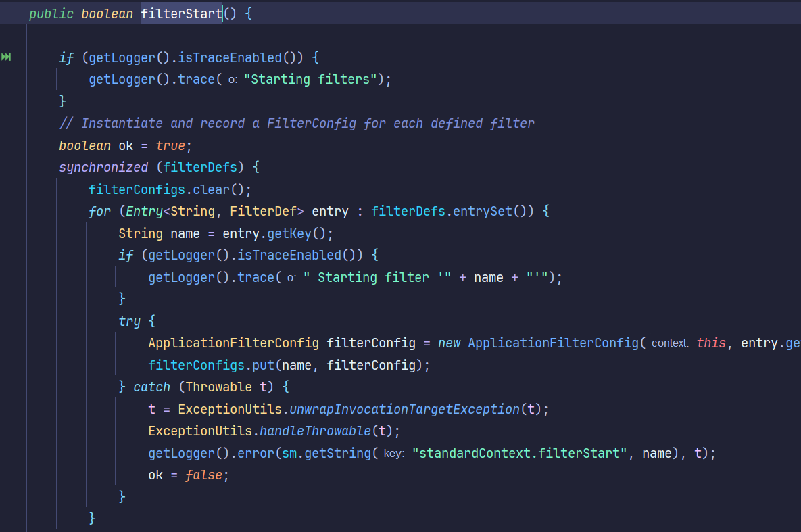The height and width of the screenshot is (532, 801).
Task: Click the clear method on filterConfigs
Action: point(211,189)
